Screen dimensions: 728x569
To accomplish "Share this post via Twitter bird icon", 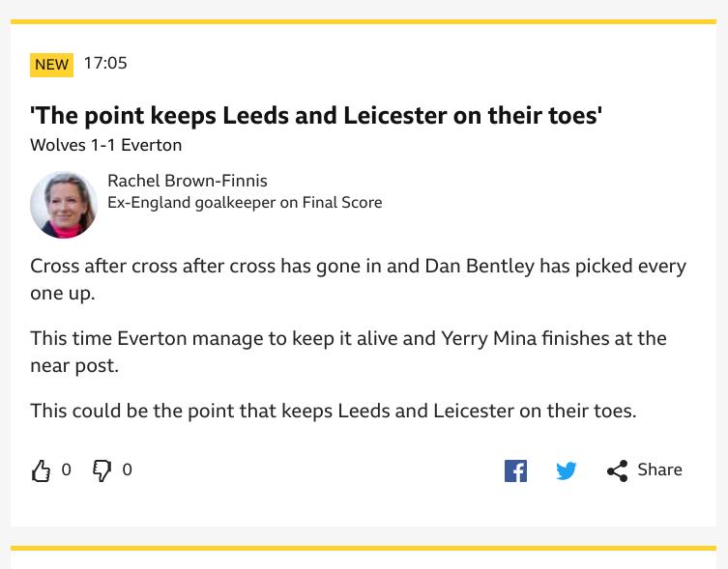I will 566,470.
